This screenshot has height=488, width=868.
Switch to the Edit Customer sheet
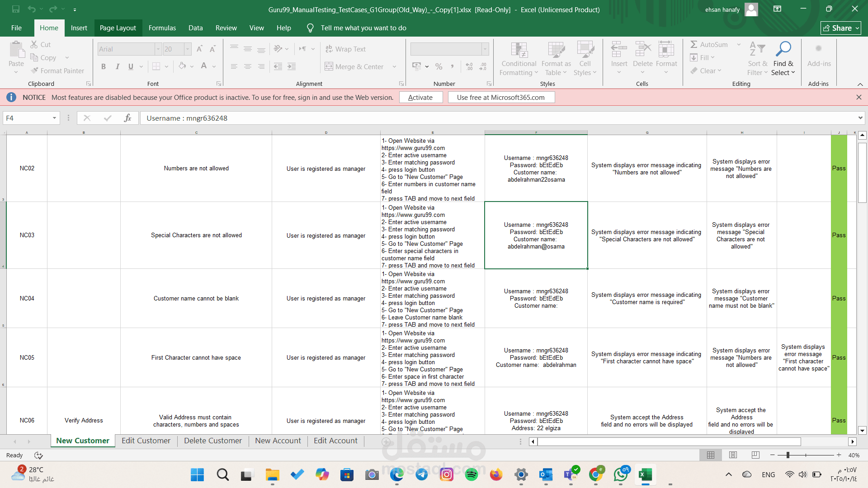(x=146, y=441)
